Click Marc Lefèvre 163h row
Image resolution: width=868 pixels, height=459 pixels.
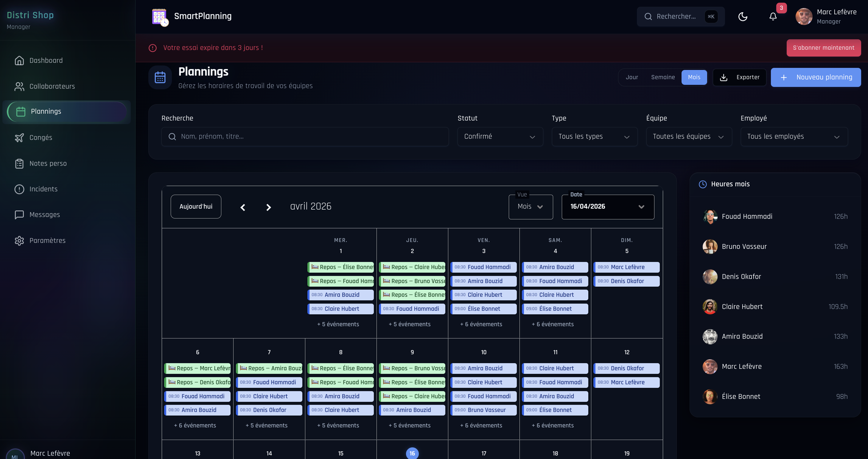tap(775, 367)
